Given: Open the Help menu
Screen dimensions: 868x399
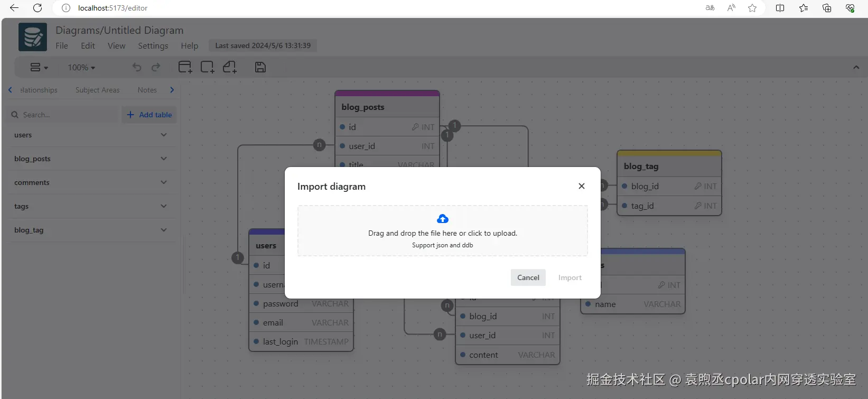Looking at the screenshot, I should coord(190,45).
